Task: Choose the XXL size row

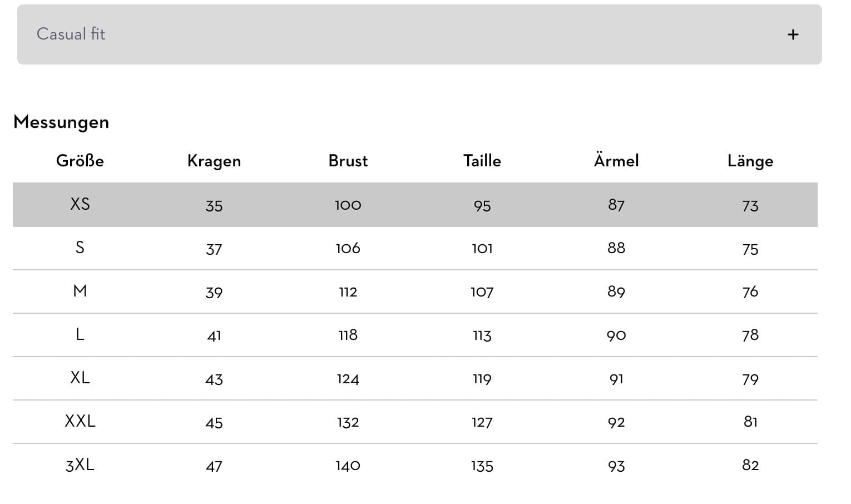Action: [80, 421]
